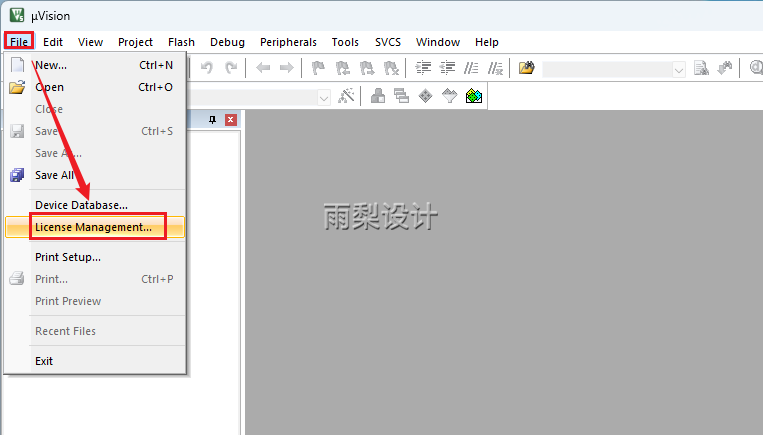Viewport: 763px width, 435px height.
Task: Click the Find document icon
Action: coord(701,68)
